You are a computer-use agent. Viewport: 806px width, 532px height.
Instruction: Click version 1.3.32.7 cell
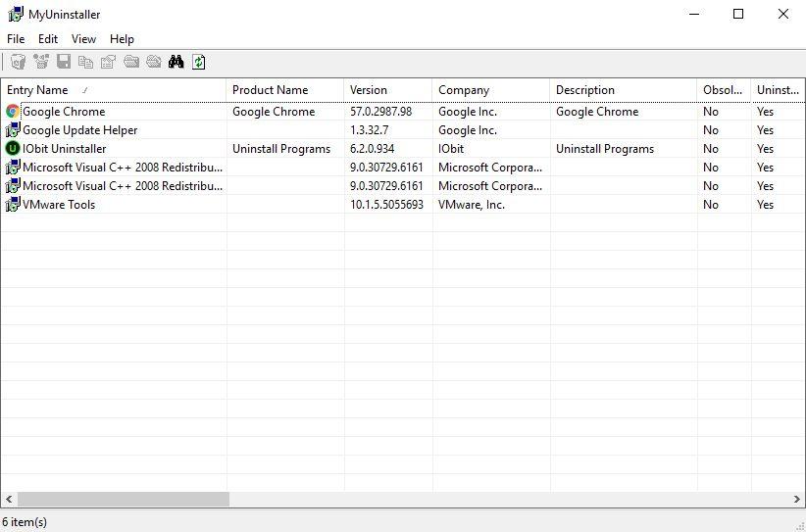click(369, 130)
